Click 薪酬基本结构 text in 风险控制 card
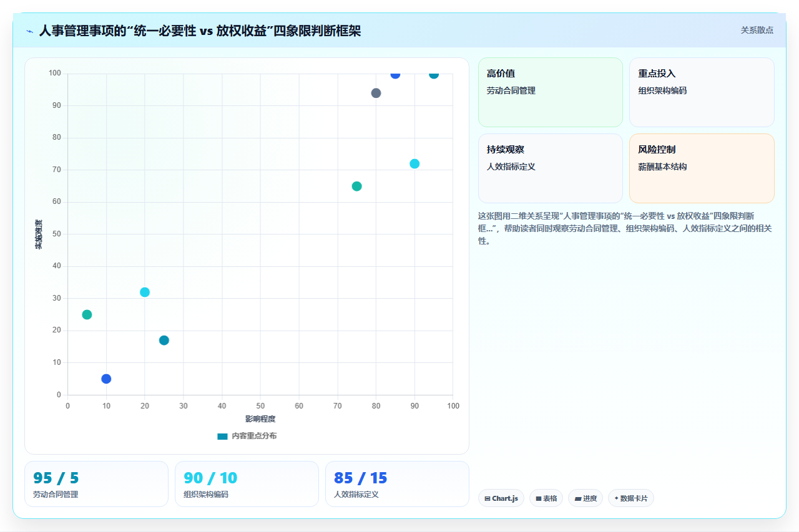This screenshot has height=532, width=799. (x=662, y=167)
